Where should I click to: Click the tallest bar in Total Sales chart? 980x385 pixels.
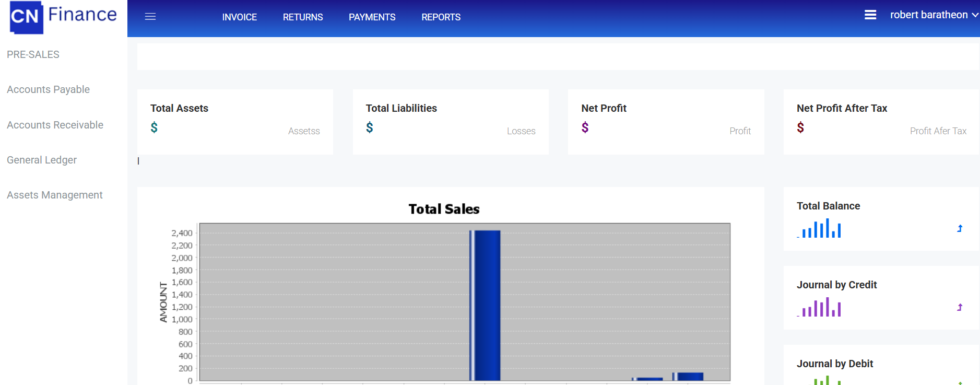486,305
